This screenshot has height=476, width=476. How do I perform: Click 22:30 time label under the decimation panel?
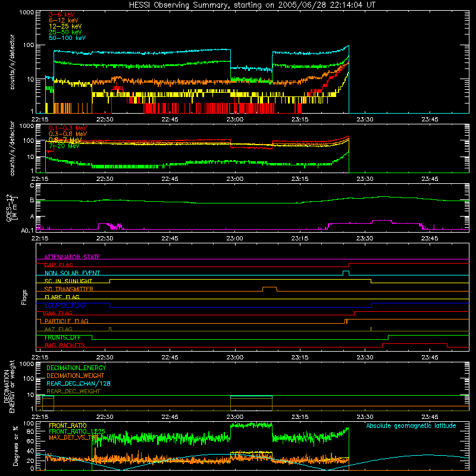(105, 417)
